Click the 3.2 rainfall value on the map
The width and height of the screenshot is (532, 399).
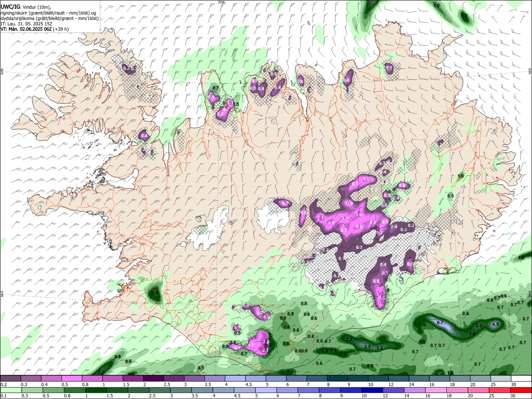pyautogui.click(x=379, y=347)
